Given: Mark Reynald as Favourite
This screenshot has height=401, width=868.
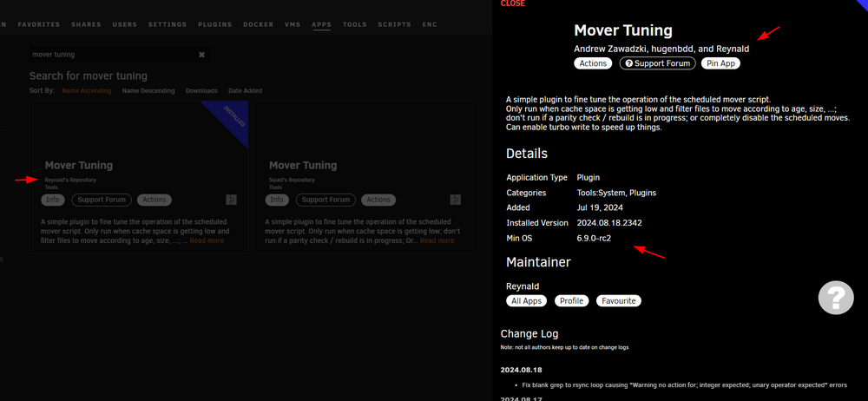Looking at the screenshot, I should click(x=619, y=300).
